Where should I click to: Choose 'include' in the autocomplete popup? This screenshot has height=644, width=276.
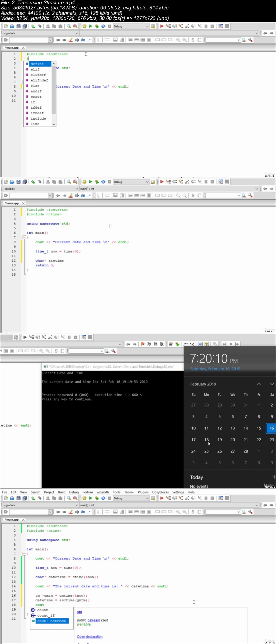(38, 118)
